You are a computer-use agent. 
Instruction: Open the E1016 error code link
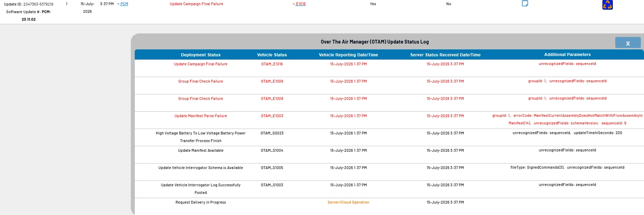[x=301, y=4]
